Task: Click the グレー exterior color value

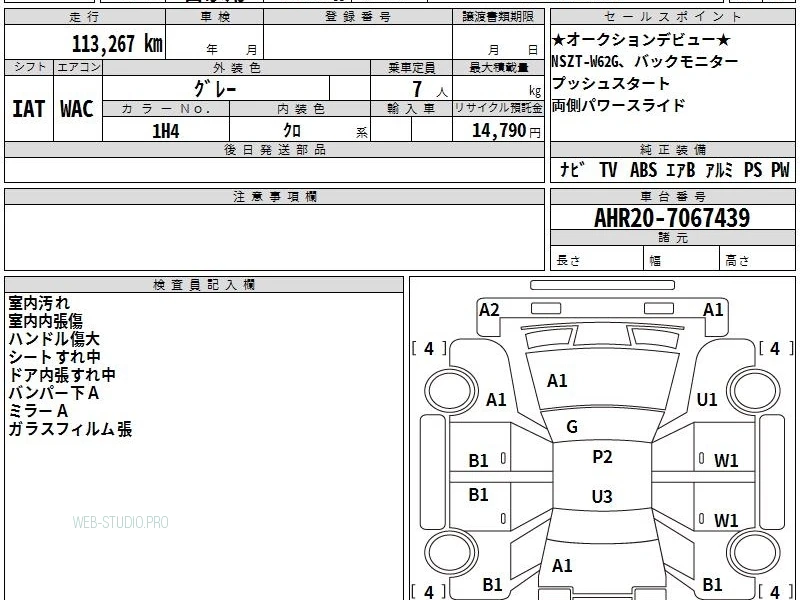Action: pos(215,89)
